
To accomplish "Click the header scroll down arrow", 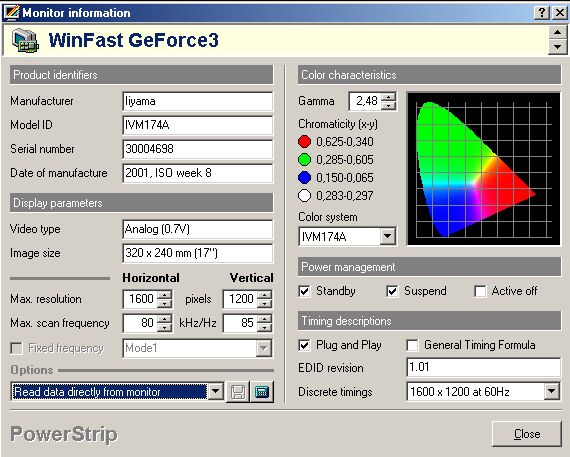I will point(557,47).
